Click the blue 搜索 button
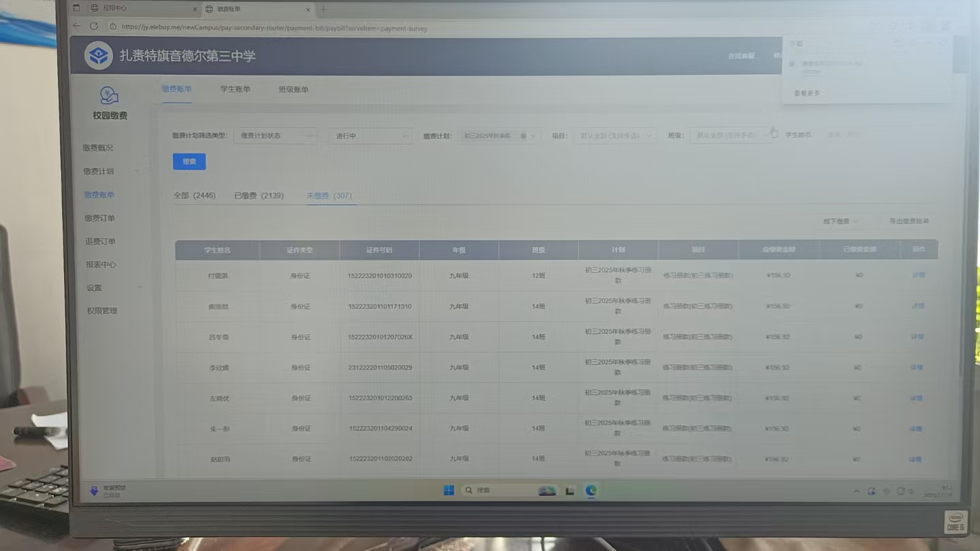 [x=189, y=162]
